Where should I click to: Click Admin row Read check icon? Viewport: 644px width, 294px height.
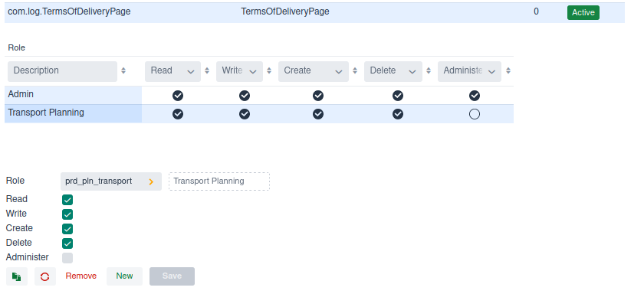click(x=178, y=96)
